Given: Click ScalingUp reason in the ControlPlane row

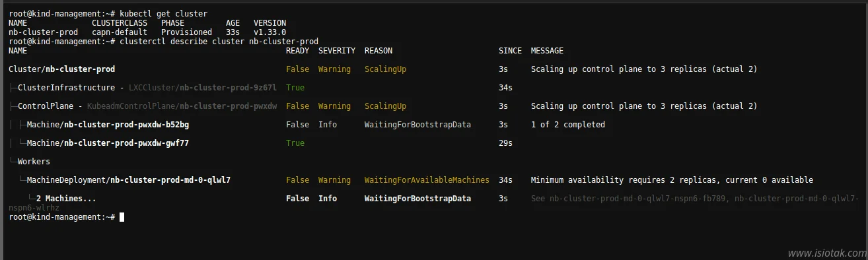Looking at the screenshot, I should click(385, 106).
